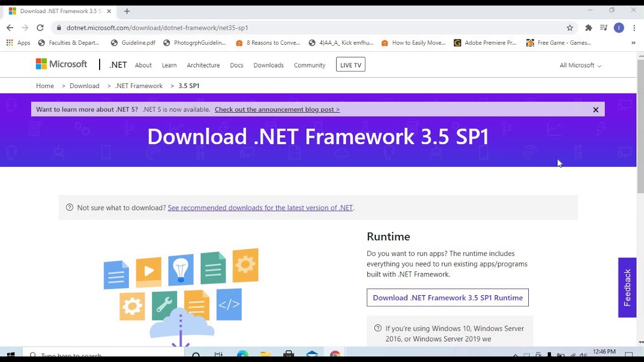Go to the Download breadcrumb
The width and height of the screenshot is (644, 362).
(85, 86)
